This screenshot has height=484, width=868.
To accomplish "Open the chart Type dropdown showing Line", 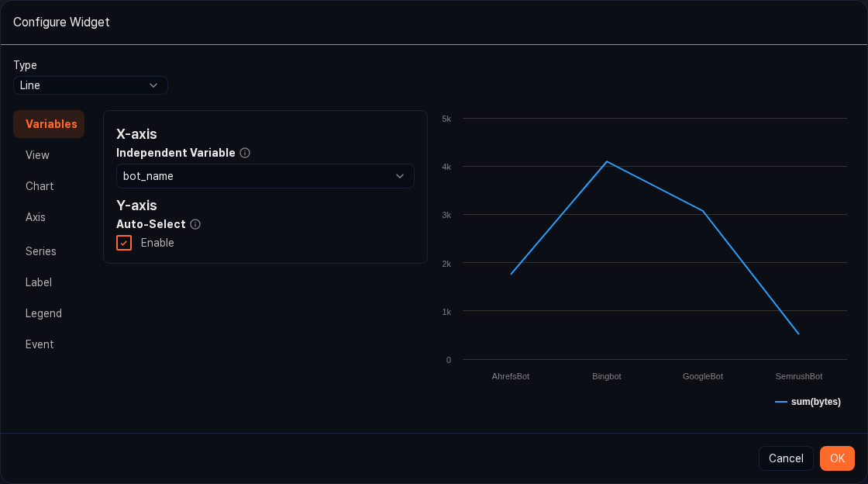I will click(x=90, y=85).
